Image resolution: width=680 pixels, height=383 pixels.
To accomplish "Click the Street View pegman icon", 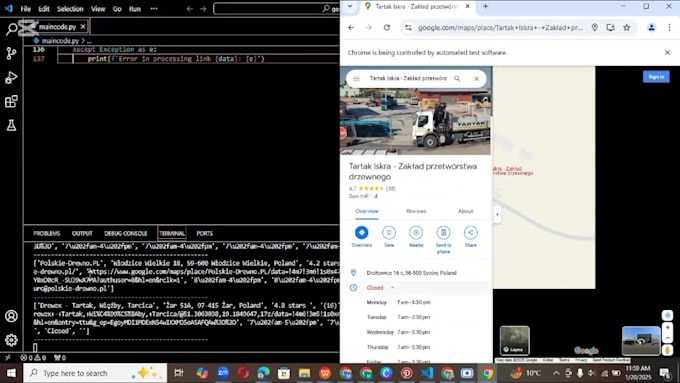I will pos(667,349).
